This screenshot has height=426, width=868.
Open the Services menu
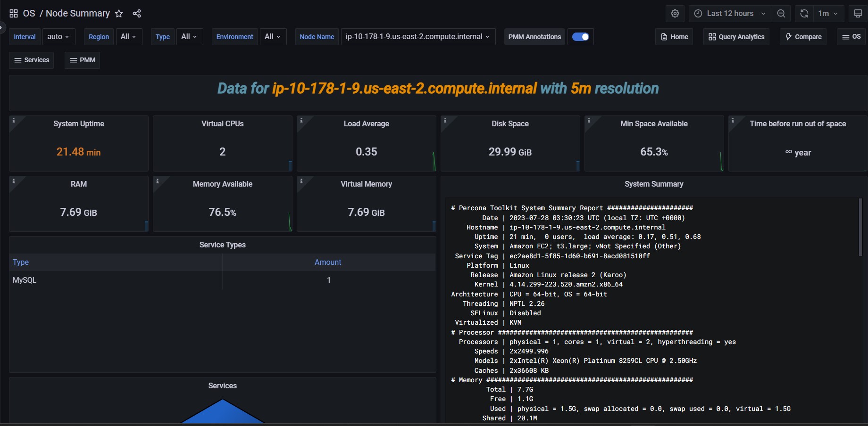click(x=32, y=60)
